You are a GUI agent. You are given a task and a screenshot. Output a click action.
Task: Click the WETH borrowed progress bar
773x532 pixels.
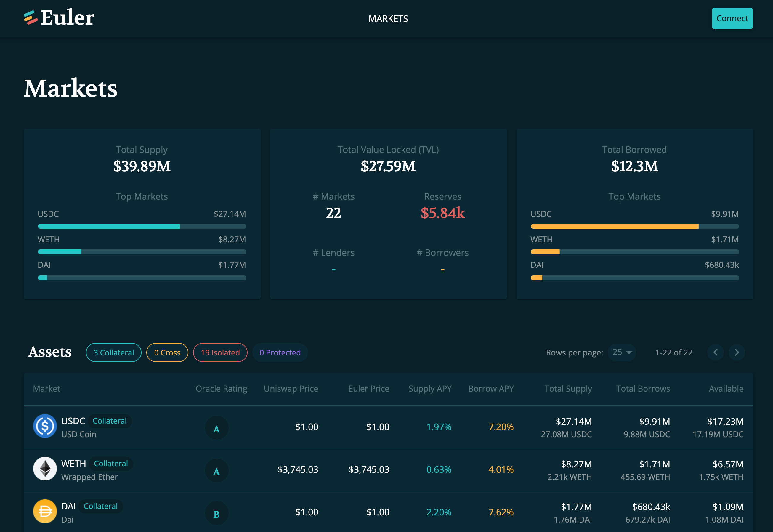(x=635, y=252)
